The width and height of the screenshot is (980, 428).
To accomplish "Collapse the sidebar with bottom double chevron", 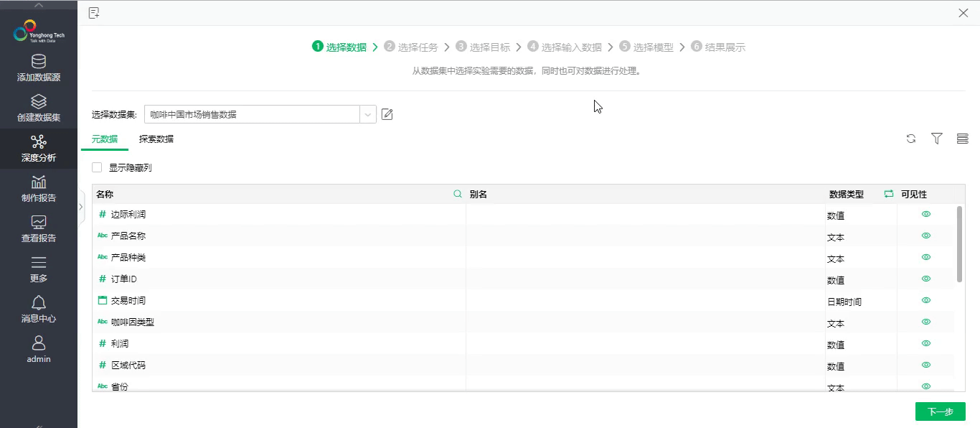I will [x=39, y=425].
